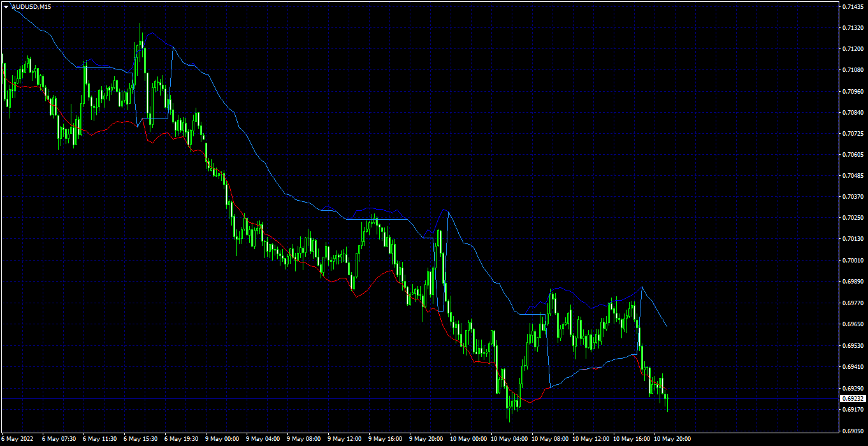Viewport: 868px width, 446px height.
Task: Click the 0.71200 price scale label
Action: coord(853,48)
